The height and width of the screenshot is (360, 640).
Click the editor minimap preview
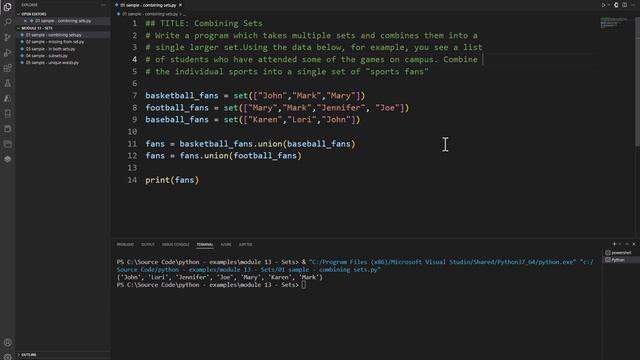point(614,22)
